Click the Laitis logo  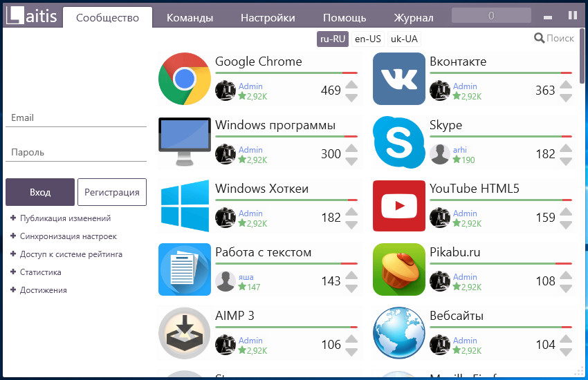(x=32, y=16)
